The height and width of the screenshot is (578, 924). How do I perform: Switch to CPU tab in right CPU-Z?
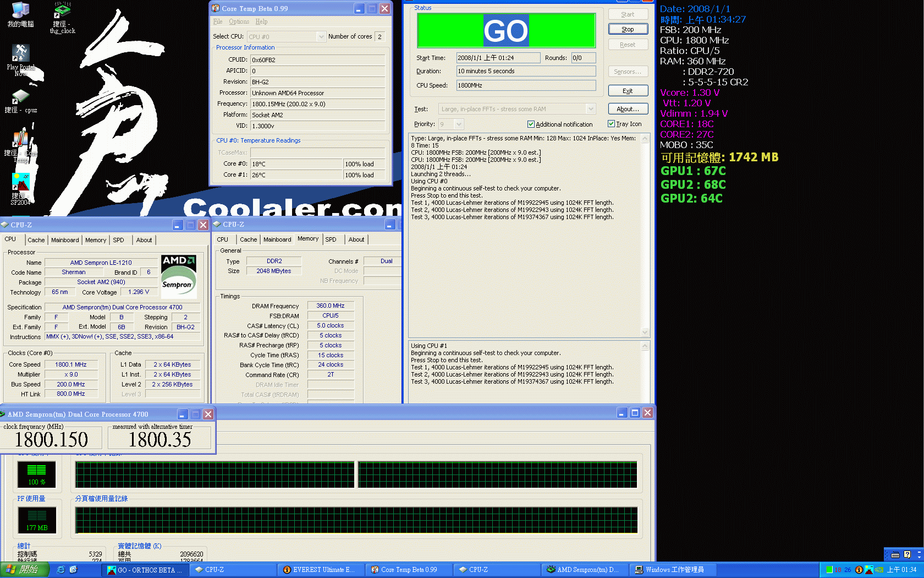[x=223, y=239]
